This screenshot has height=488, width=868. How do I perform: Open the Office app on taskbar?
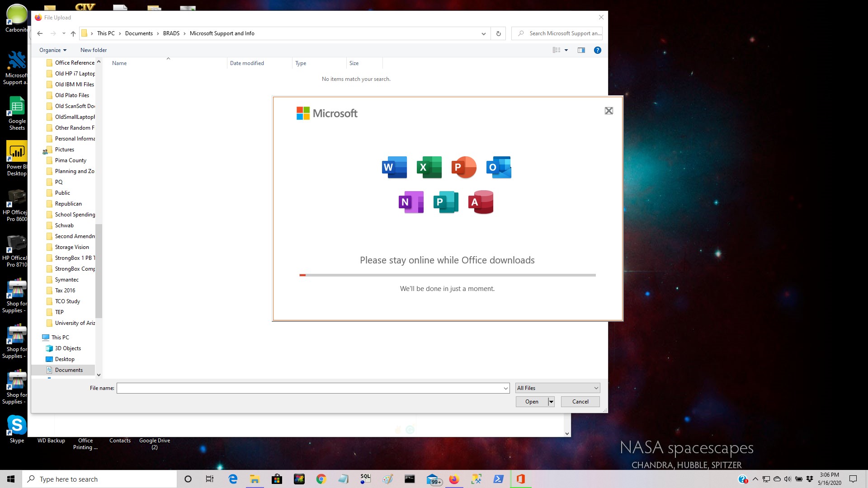pos(521,479)
